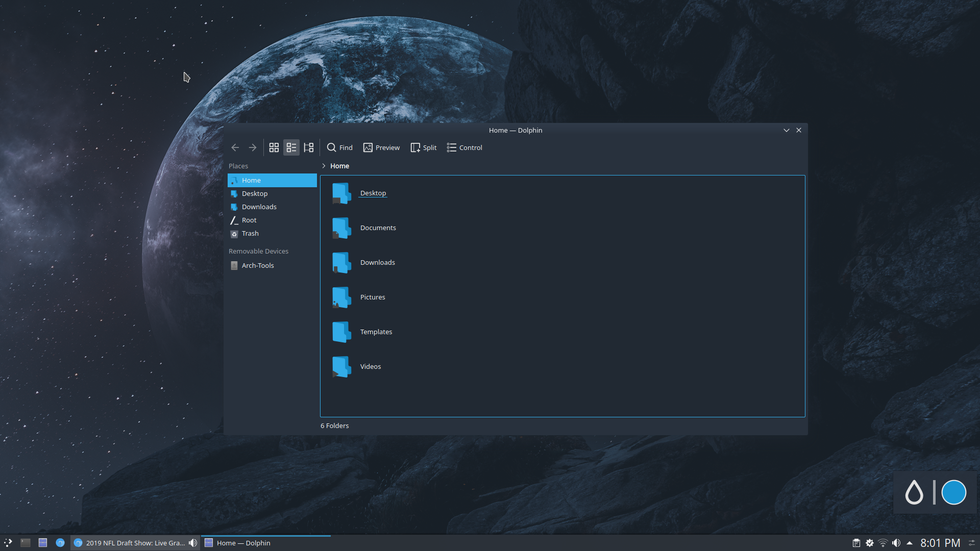Open the klipper clipboard from the tray
Image resolution: width=980 pixels, height=551 pixels.
click(856, 542)
